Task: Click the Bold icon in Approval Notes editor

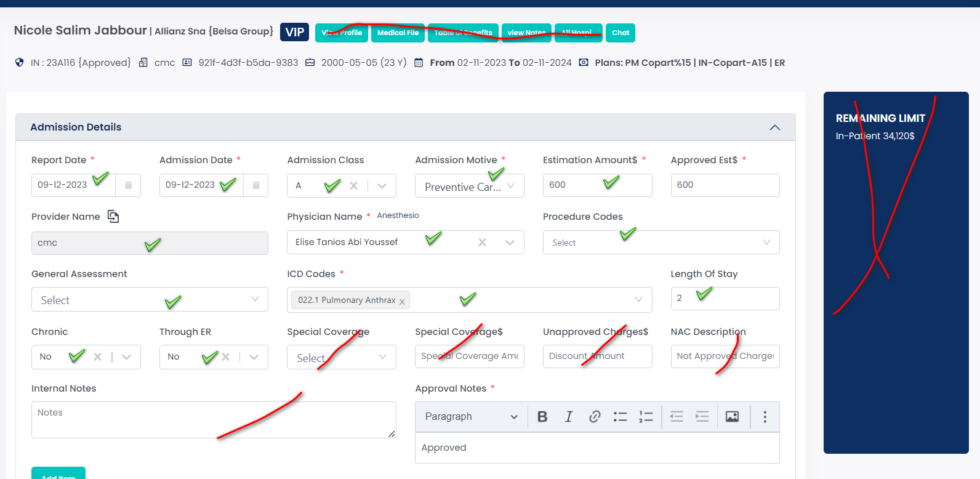Action: pyautogui.click(x=542, y=417)
